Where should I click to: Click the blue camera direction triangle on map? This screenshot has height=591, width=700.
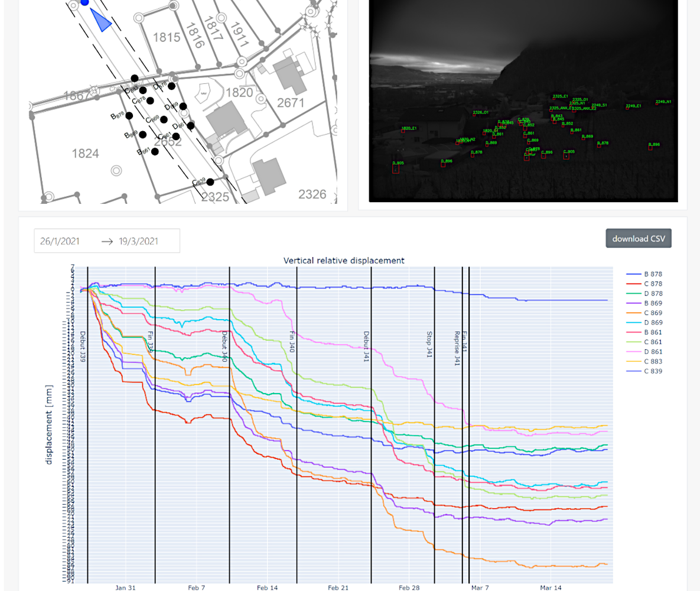point(102,20)
